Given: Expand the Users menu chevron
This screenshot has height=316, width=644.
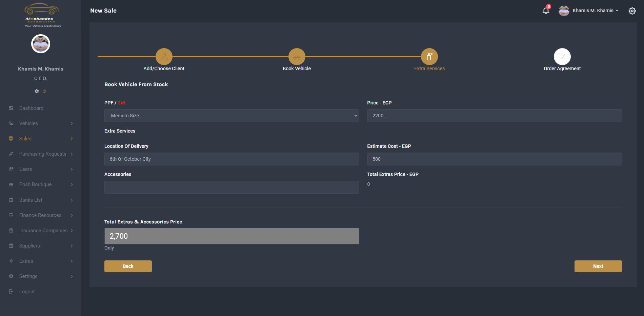Looking at the screenshot, I should tap(72, 169).
